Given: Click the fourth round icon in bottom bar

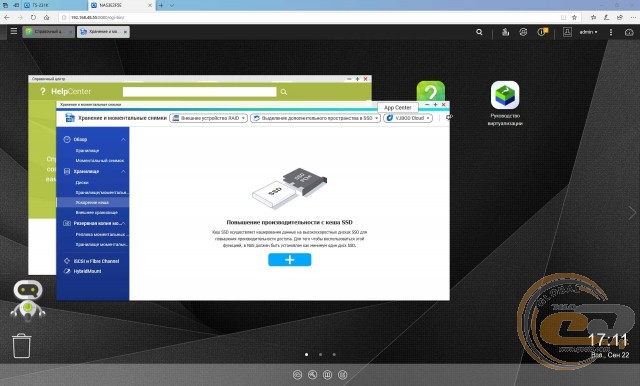Looking at the screenshot, I should pyautogui.click(x=342, y=375).
